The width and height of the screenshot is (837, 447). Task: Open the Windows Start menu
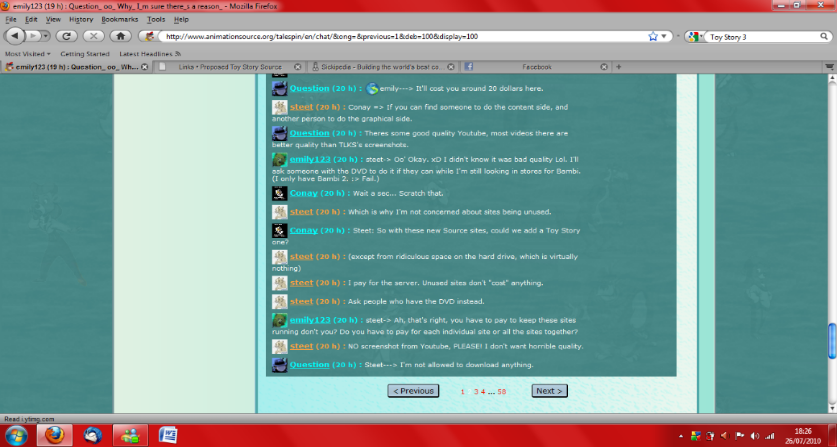click(x=15, y=435)
